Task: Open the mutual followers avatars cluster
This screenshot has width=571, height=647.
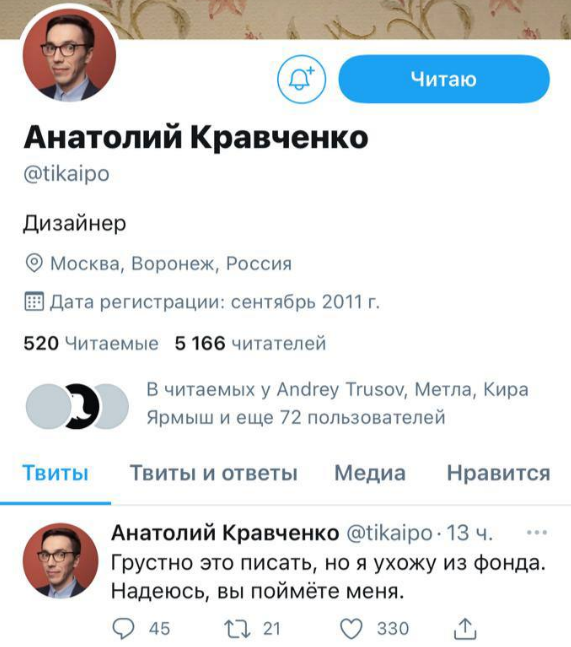Action: [77, 406]
